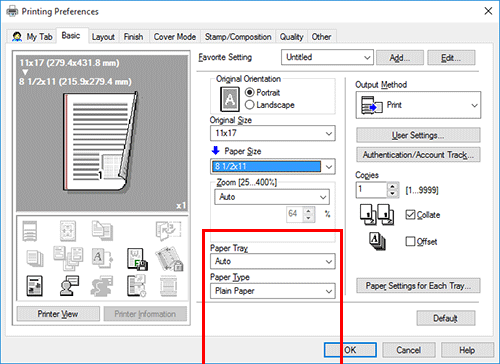Switch to the Other tab
The image size is (500, 364).
click(321, 37)
